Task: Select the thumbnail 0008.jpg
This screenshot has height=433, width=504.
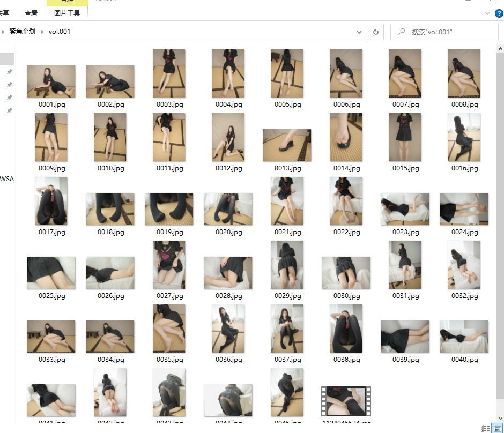Action: tap(464, 73)
